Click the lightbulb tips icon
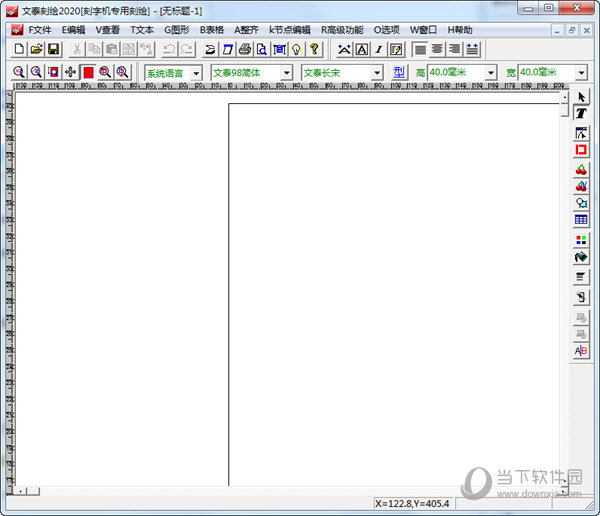Viewport: 600px width, 516px height. click(297, 49)
